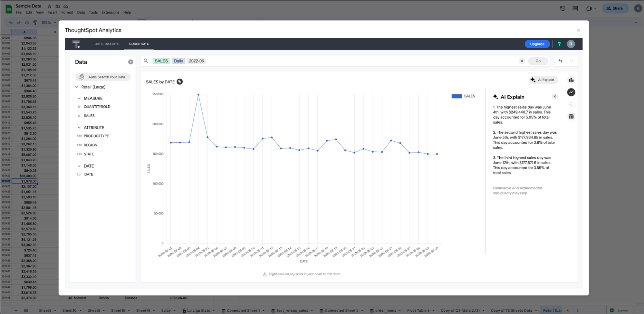Image resolution: width=644 pixels, height=314 pixels.
Task: Click the Sheets undo toolbar icon
Action: point(11,23)
